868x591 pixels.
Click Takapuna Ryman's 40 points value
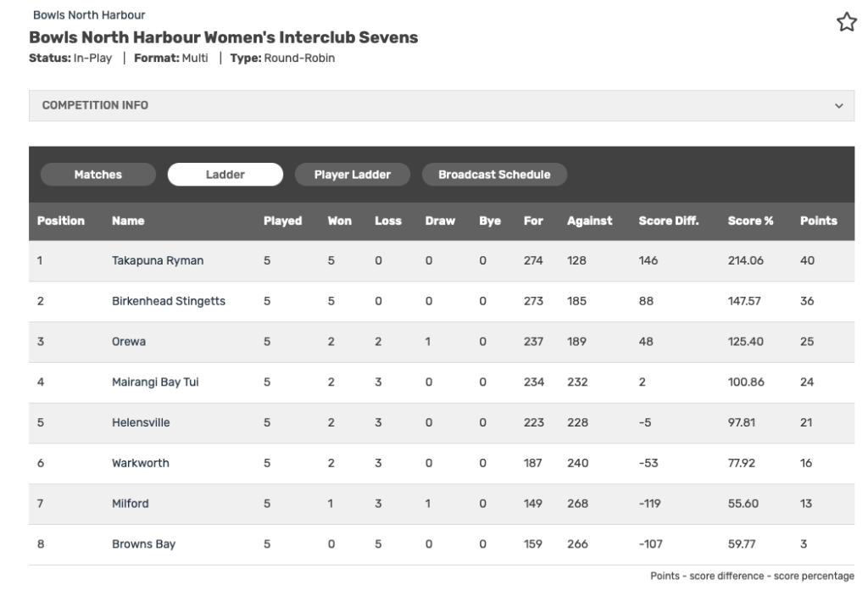(807, 260)
